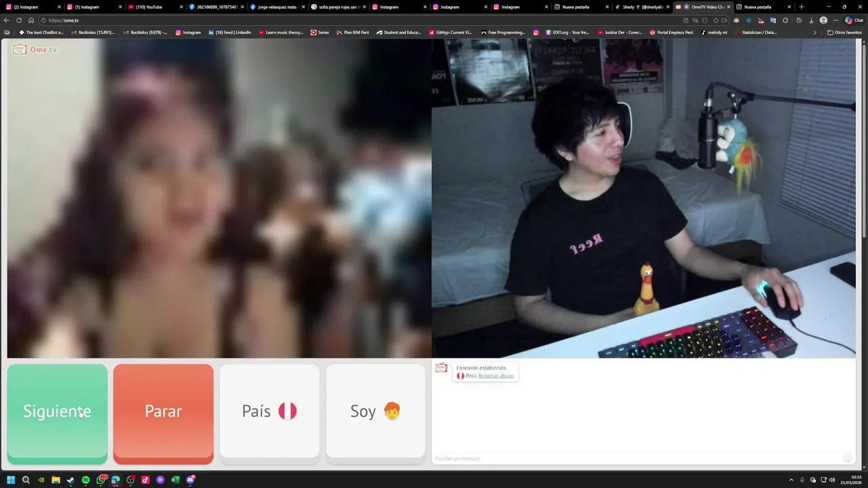Open File Explorer from the taskbar
The width and height of the screenshot is (868, 488).
(x=56, y=480)
